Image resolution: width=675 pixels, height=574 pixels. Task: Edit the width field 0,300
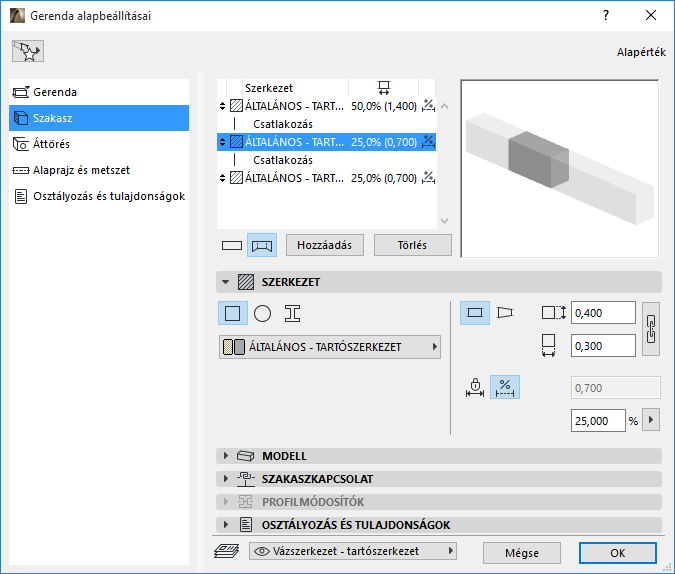click(603, 346)
